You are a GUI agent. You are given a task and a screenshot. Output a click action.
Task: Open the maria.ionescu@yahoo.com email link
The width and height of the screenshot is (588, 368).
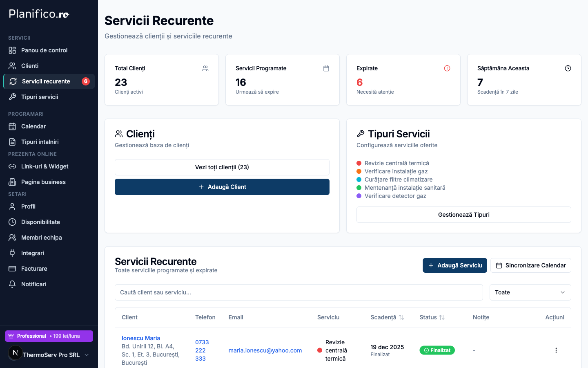coord(265,350)
